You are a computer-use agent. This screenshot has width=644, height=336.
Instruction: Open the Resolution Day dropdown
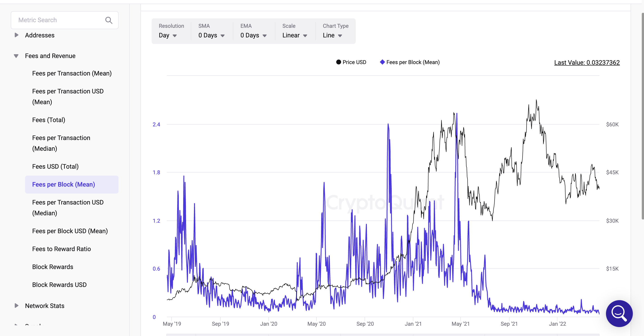[168, 35]
